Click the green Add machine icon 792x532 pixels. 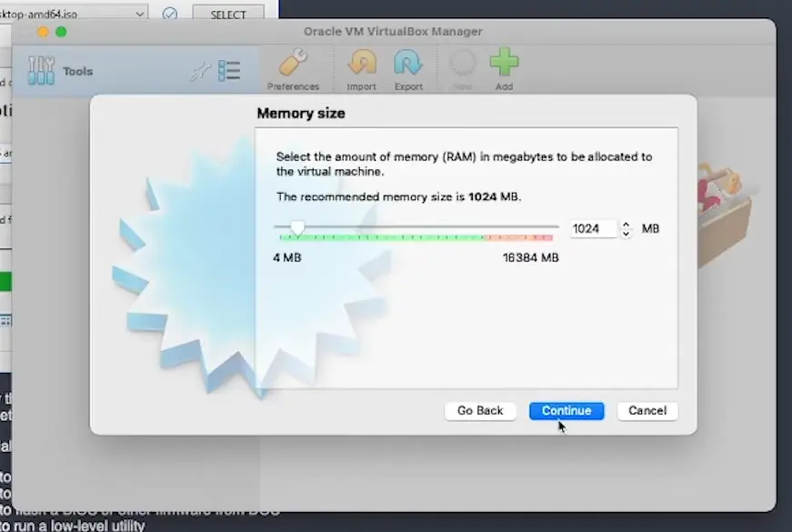point(504,62)
